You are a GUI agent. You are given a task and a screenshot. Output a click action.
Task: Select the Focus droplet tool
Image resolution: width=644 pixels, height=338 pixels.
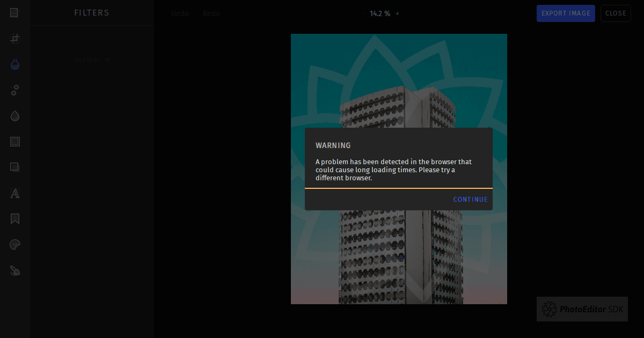(x=15, y=116)
